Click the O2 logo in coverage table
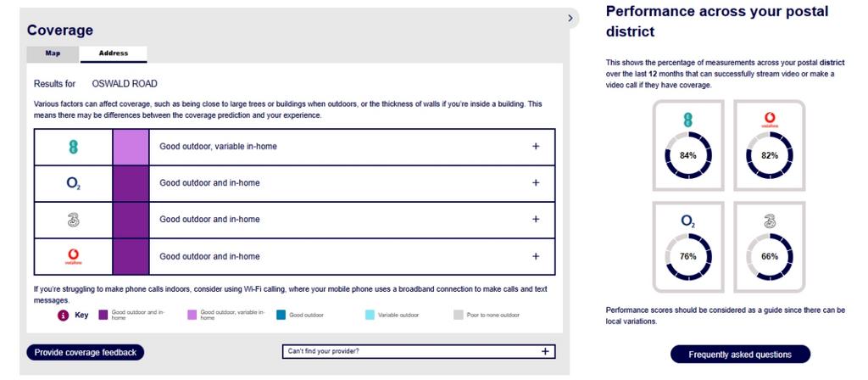This screenshot has height=380, width=868. pos(74,183)
